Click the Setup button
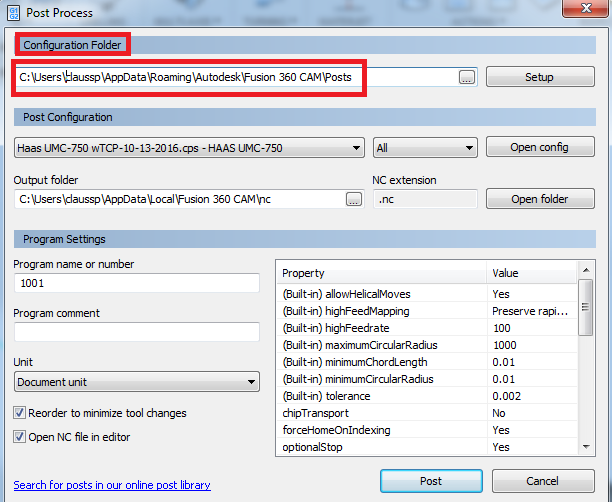612x502 pixels. [540, 77]
